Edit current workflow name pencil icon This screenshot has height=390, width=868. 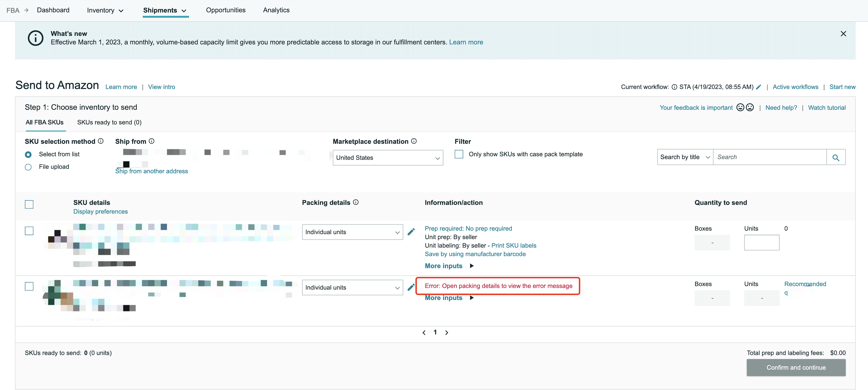(758, 87)
